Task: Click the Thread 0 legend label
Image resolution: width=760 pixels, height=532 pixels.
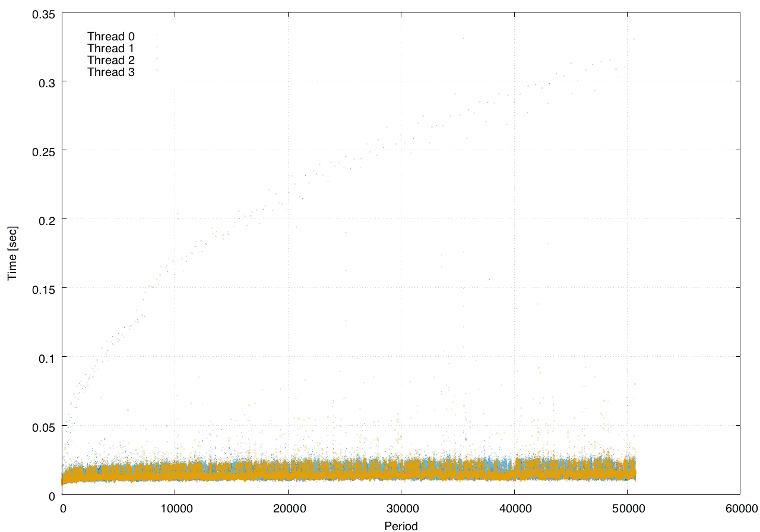Action: pos(111,36)
